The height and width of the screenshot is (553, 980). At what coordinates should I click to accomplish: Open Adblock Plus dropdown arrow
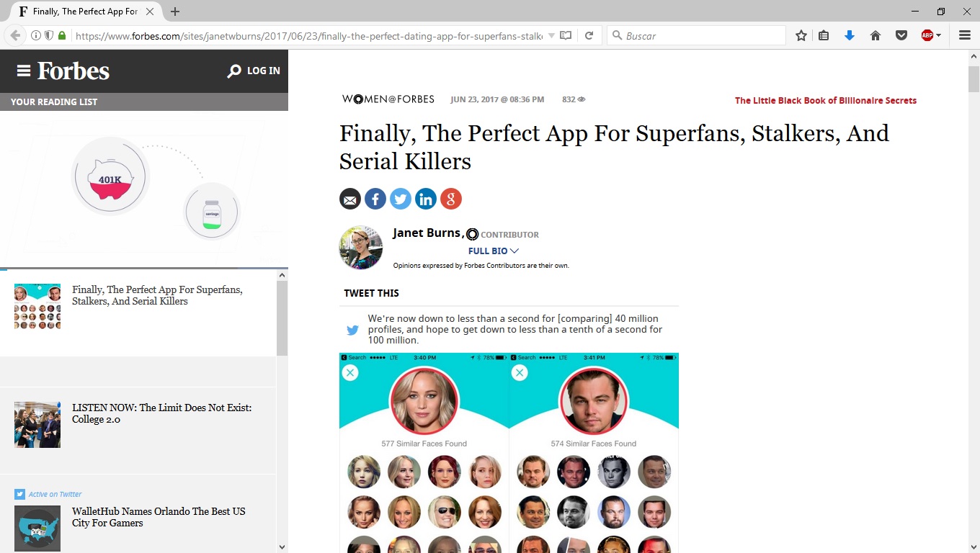click(938, 35)
